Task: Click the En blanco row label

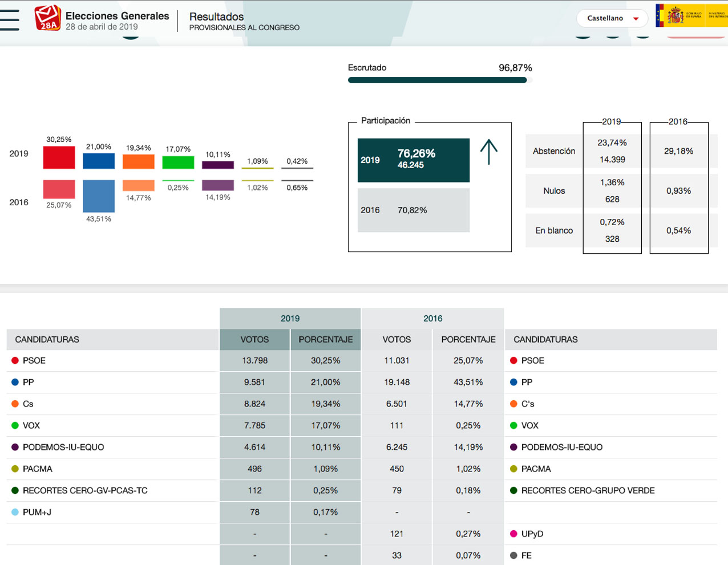Action: coord(554,230)
